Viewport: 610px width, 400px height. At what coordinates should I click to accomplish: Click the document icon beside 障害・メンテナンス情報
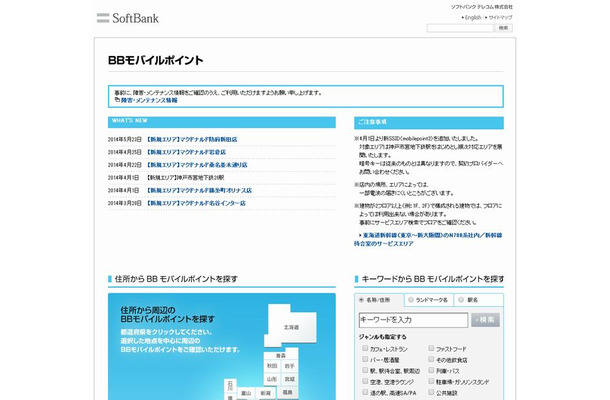[x=117, y=100]
